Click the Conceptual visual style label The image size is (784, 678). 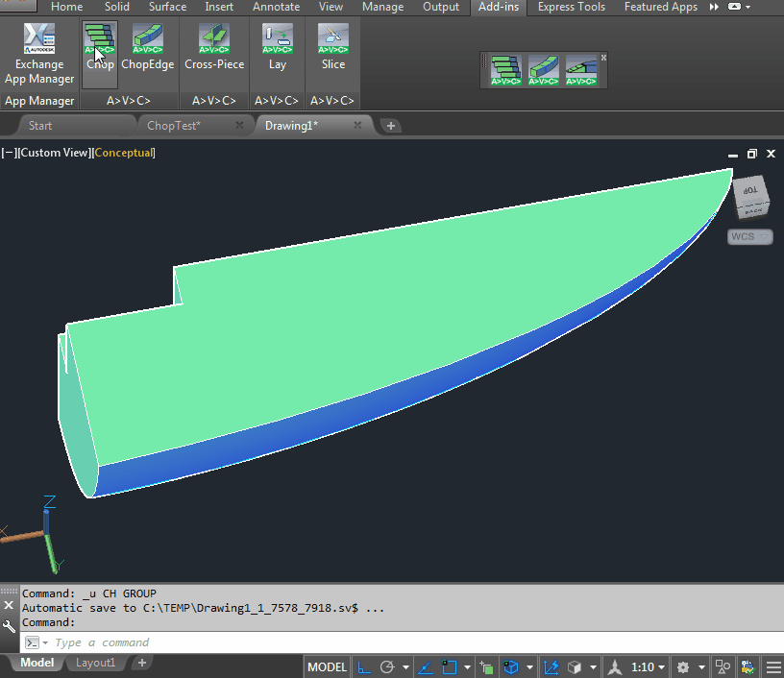point(123,153)
